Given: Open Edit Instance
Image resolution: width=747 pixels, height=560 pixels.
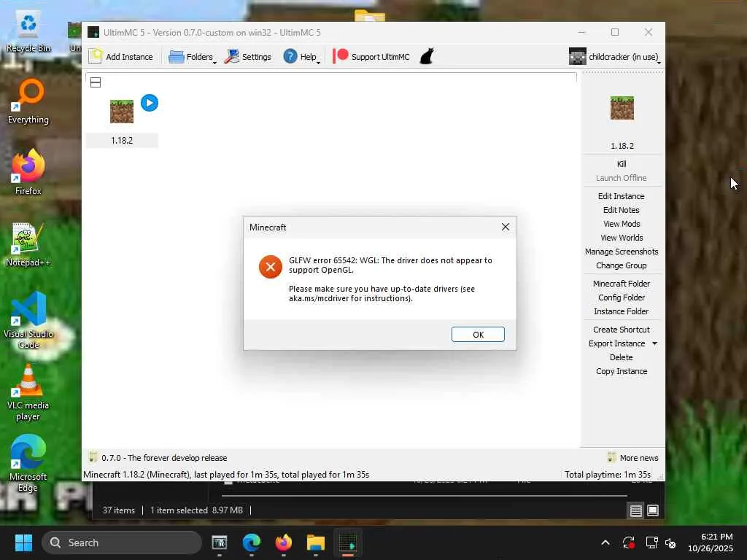Looking at the screenshot, I should 622,196.
